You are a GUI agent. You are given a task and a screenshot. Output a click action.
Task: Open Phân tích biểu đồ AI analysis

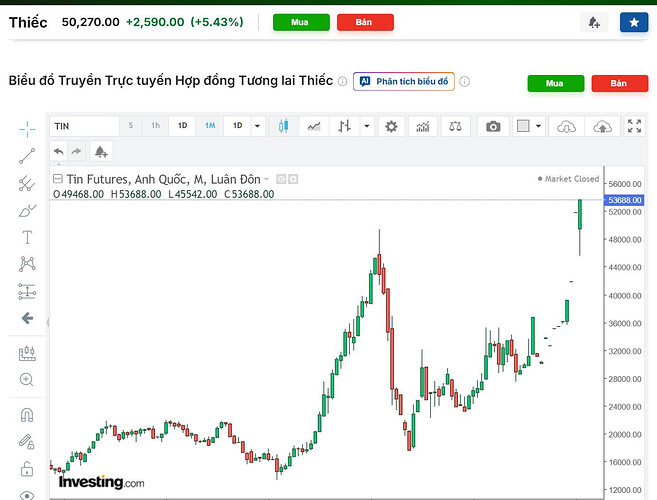point(404,81)
